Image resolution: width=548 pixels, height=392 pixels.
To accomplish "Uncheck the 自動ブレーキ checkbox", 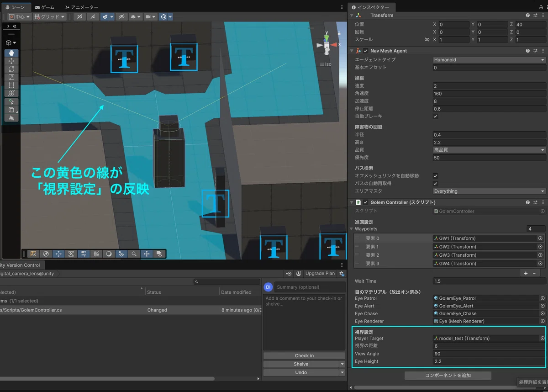I will coord(436,117).
